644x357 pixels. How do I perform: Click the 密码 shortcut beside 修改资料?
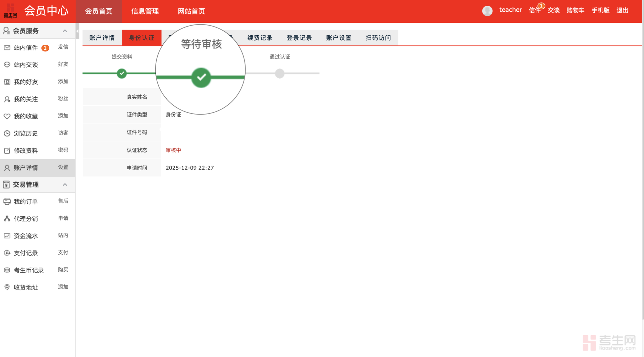point(63,150)
